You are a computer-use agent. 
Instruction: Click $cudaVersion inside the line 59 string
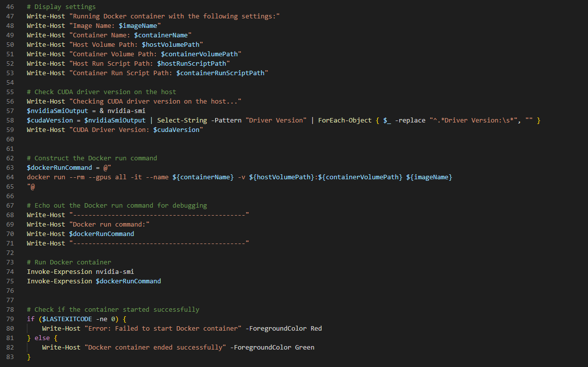click(x=176, y=129)
